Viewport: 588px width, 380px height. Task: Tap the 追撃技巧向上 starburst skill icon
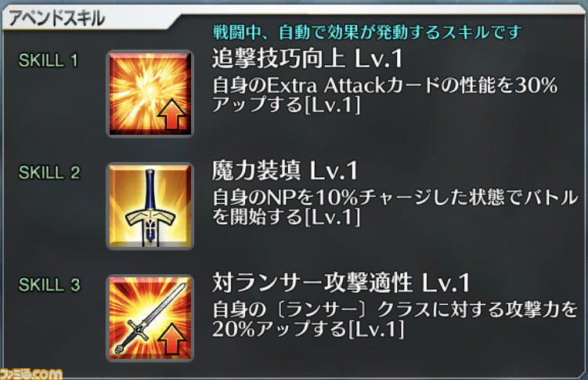pyautogui.click(x=150, y=94)
